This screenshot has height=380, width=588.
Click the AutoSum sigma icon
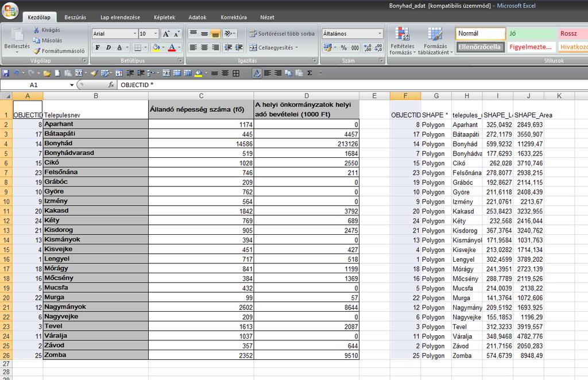(310, 73)
